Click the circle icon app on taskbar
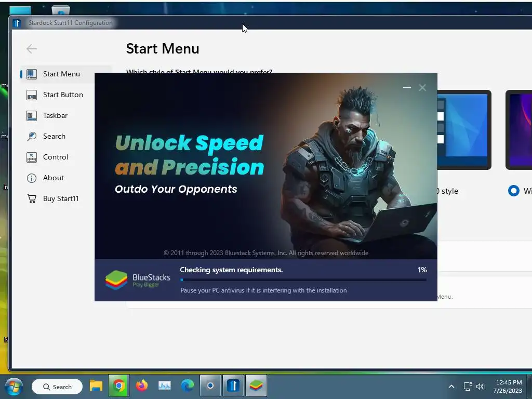Viewport: 532px width, 399px height. 210,386
